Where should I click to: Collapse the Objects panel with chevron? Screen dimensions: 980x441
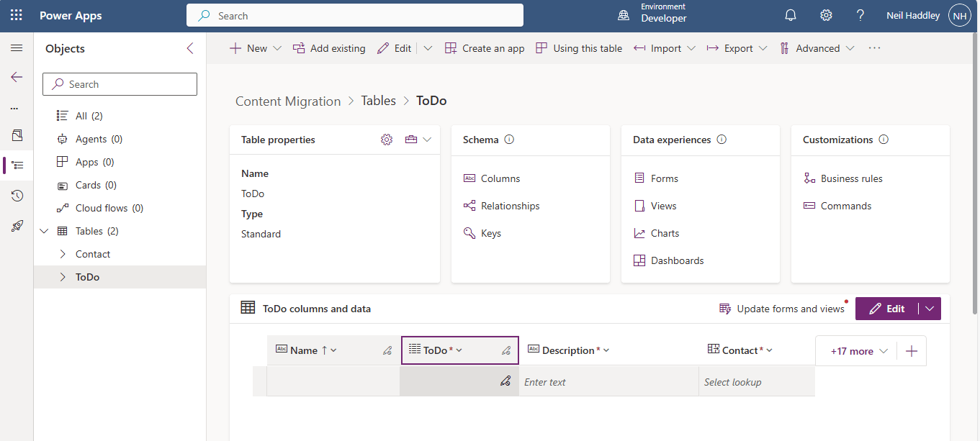coord(190,48)
